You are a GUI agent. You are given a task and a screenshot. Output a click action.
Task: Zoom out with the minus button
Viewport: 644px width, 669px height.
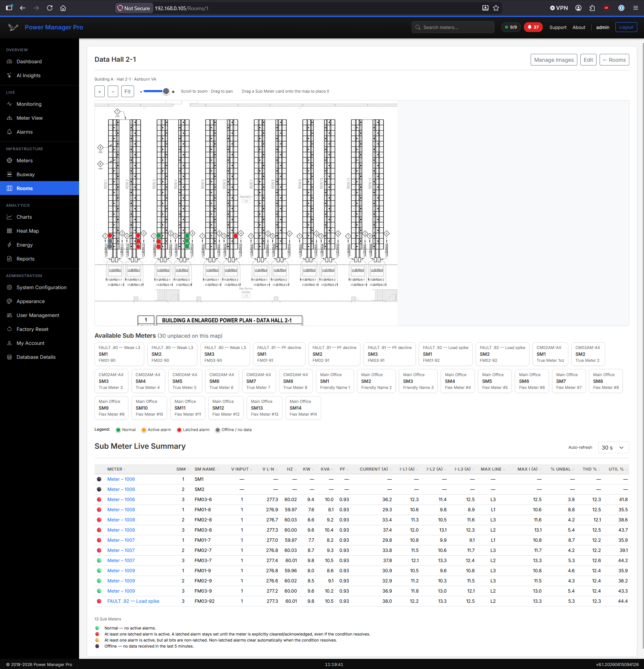113,91
